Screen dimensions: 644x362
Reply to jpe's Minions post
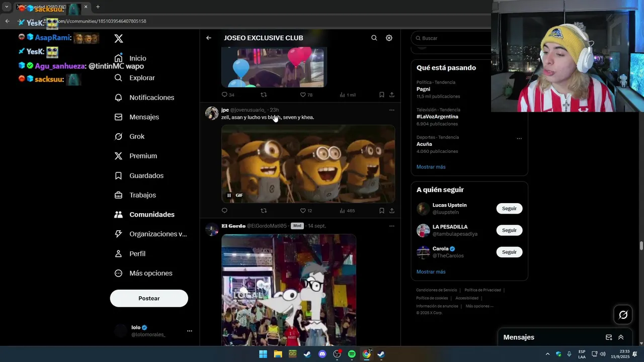tap(224, 211)
